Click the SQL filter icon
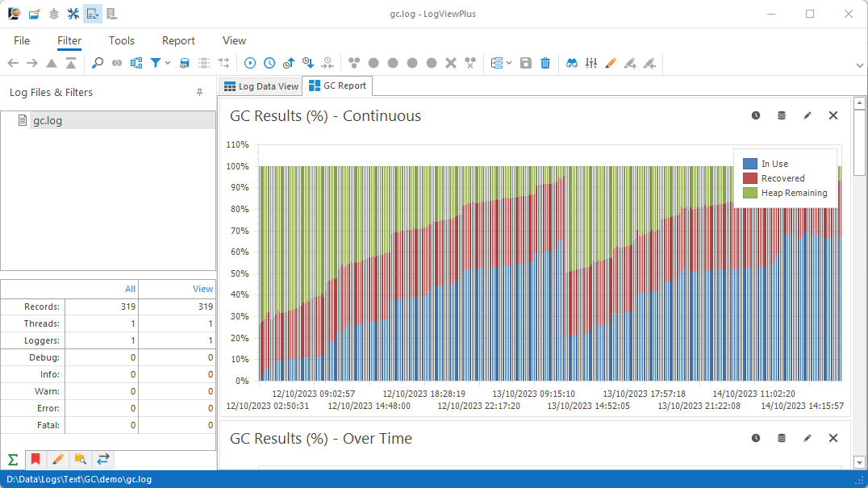Image resolution: width=868 pixels, height=488 pixels. tap(185, 63)
